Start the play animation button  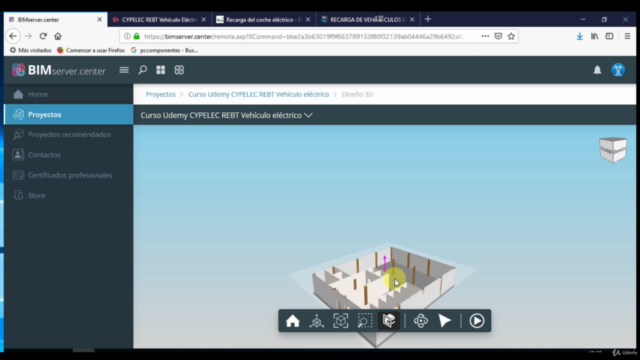476,321
